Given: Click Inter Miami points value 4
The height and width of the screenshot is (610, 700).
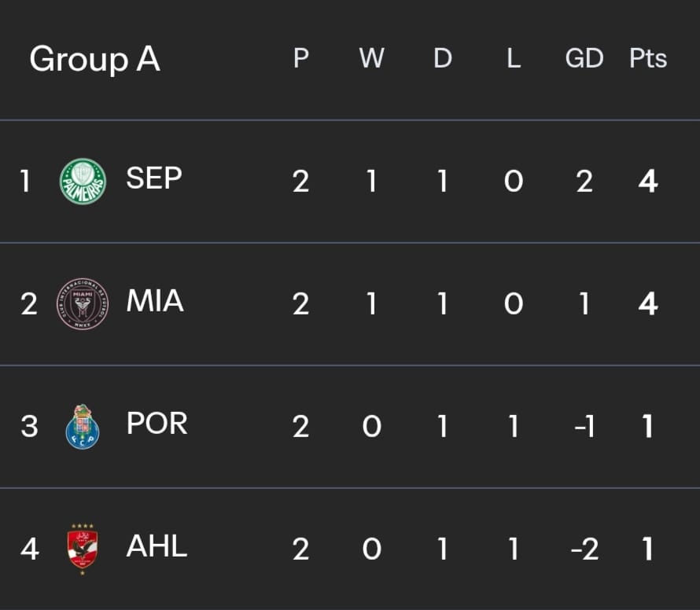Looking at the screenshot, I should 648,304.
